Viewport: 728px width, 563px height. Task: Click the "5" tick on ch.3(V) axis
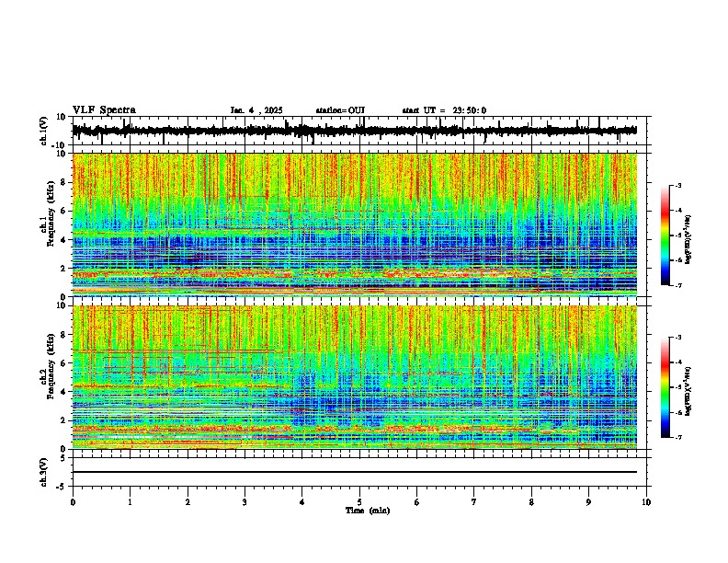[64, 457]
